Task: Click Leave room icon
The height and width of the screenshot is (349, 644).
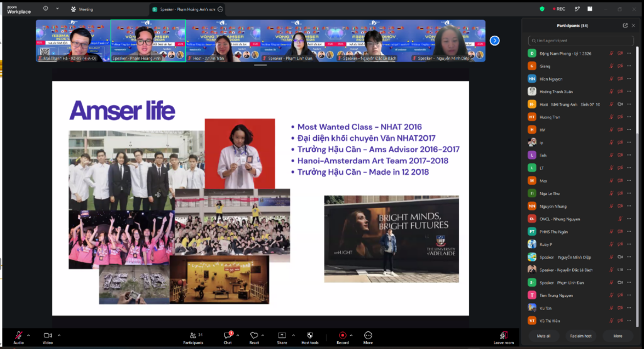Action: pos(504,335)
